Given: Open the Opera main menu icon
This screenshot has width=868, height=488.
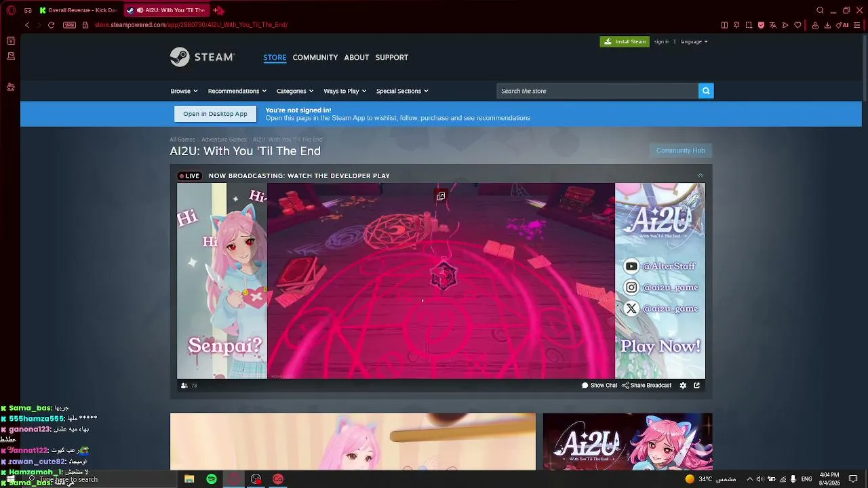Looking at the screenshot, I should coord(11,10).
